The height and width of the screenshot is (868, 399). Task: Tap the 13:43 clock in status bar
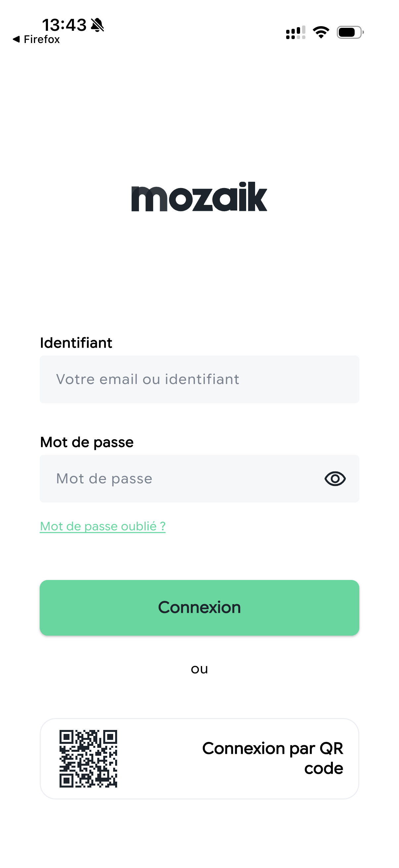click(64, 25)
